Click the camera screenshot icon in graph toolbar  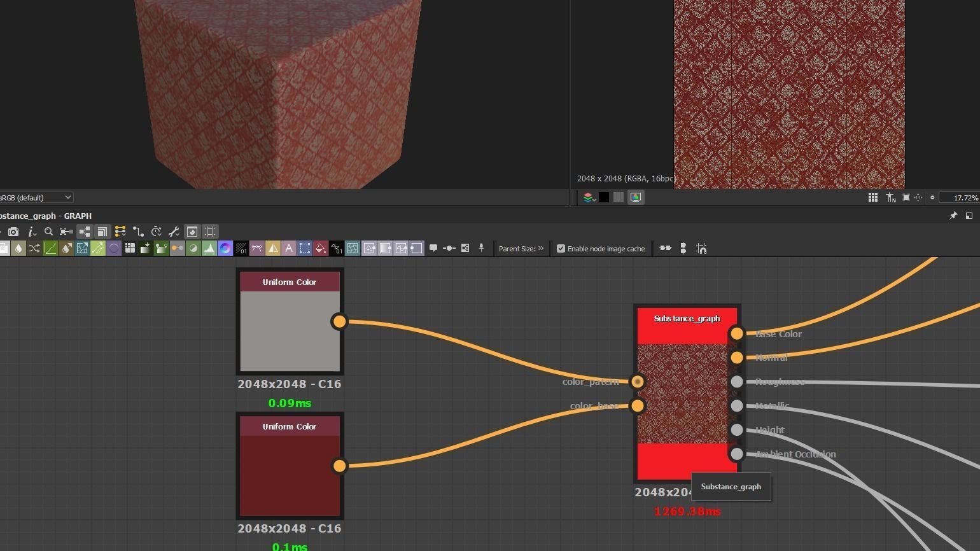click(x=13, y=232)
